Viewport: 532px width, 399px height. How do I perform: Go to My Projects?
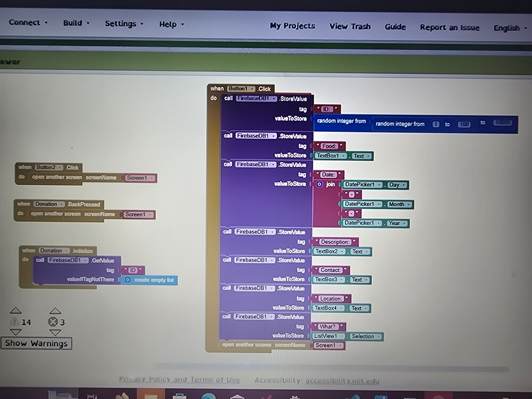tap(292, 26)
